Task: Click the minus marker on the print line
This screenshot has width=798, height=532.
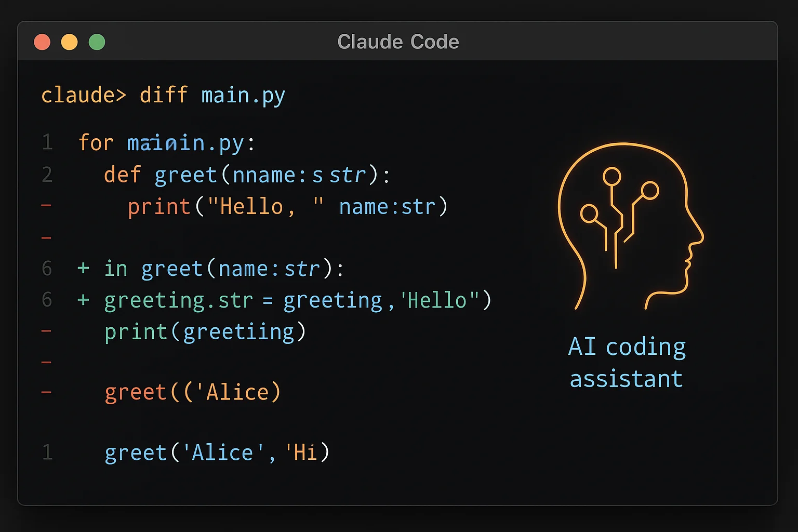Action: pyautogui.click(x=47, y=206)
